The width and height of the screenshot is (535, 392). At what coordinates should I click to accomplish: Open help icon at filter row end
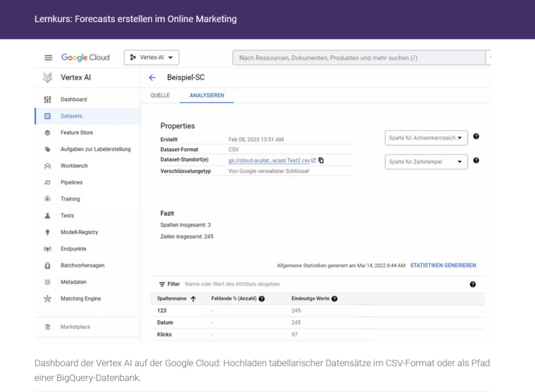tap(472, 284)
